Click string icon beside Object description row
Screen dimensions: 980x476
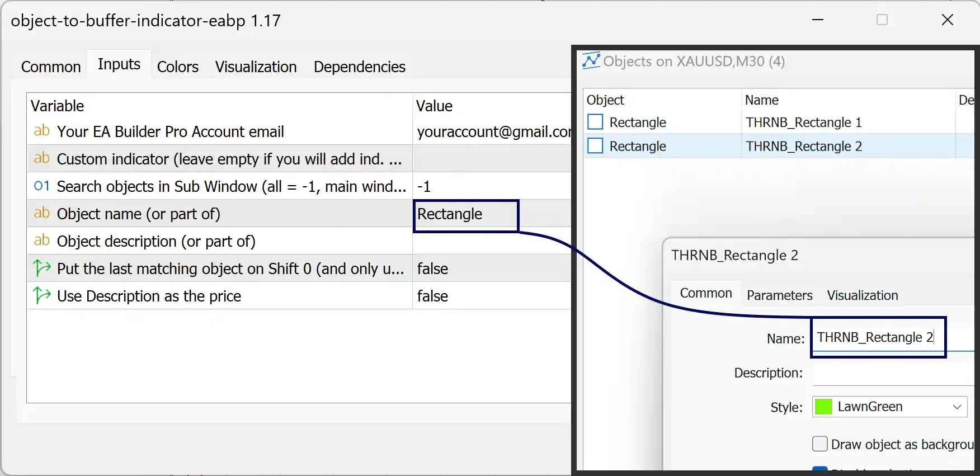tap(42, 241)
